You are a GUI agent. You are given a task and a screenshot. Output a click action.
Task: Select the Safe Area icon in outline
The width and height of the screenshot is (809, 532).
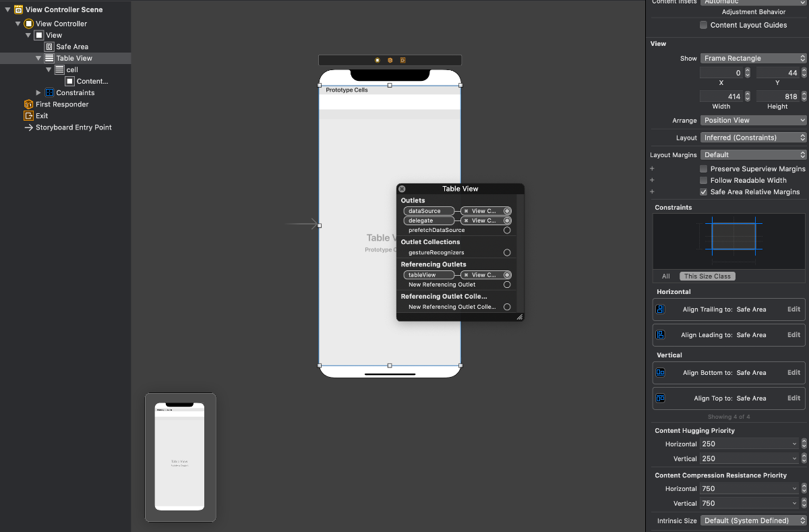49,47
